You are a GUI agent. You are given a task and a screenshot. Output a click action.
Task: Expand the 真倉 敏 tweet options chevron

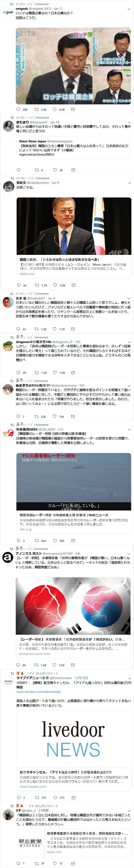point(129,298)
